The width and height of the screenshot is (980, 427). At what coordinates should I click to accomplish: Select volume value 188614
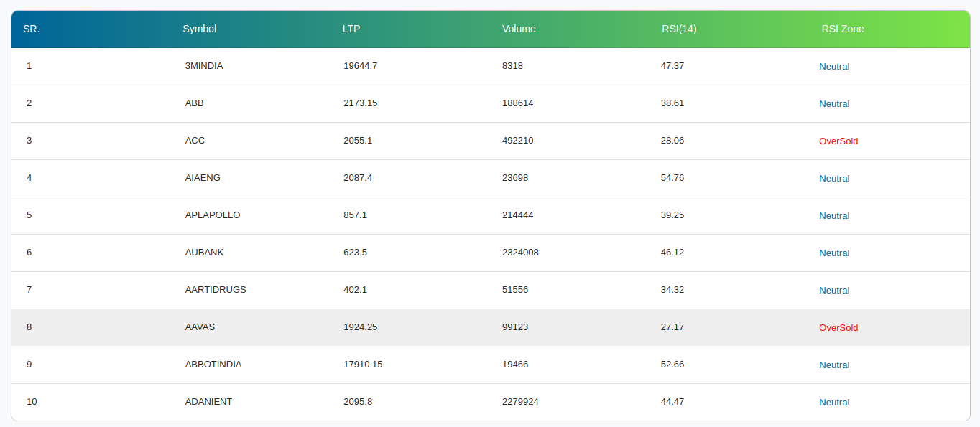click(x=518, y=103)
